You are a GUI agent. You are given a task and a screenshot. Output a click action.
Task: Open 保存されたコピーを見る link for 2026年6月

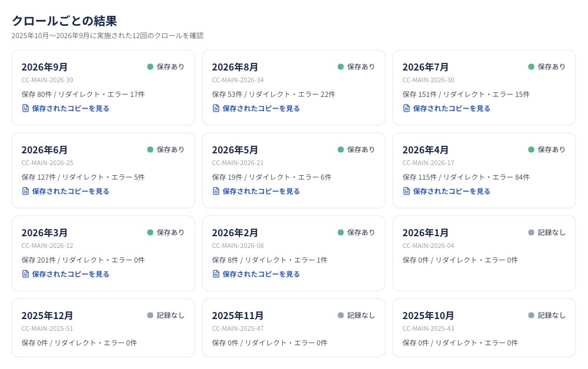pyautogui.click(x=66, y=191)
